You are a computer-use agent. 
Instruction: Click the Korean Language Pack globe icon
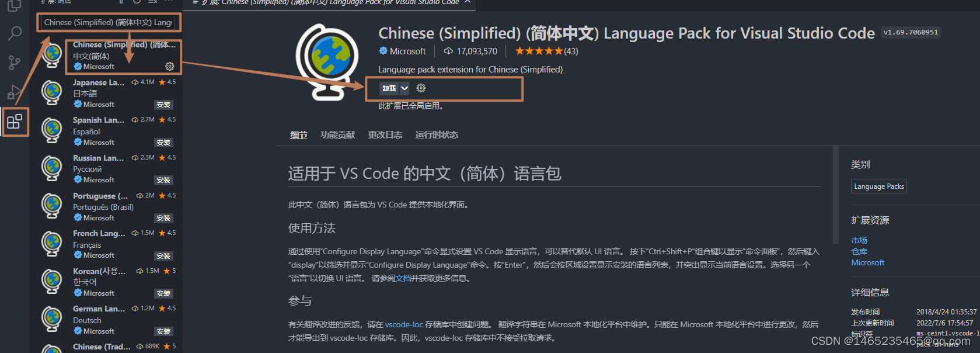tap(52, 281)
